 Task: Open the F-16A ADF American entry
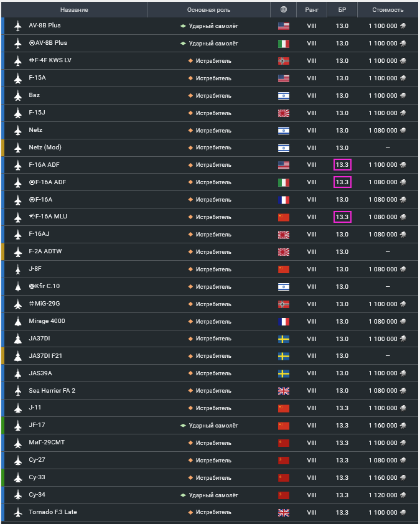pos(211,165)
